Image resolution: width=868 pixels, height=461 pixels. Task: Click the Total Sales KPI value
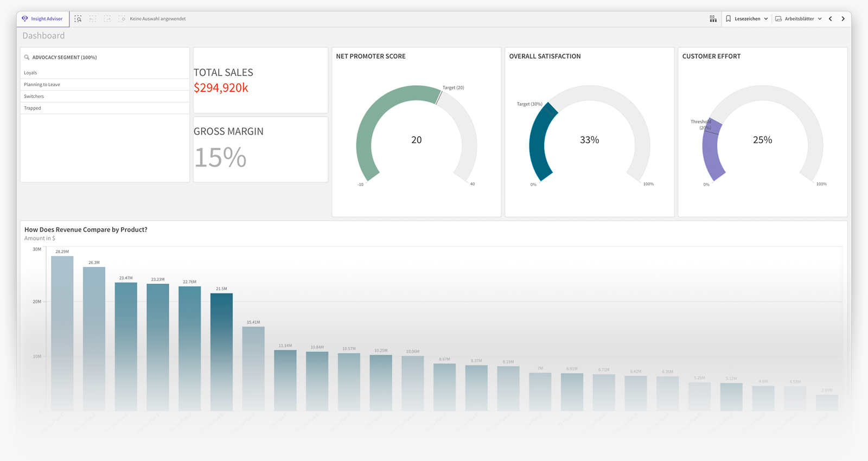click(x=221, y=88)
